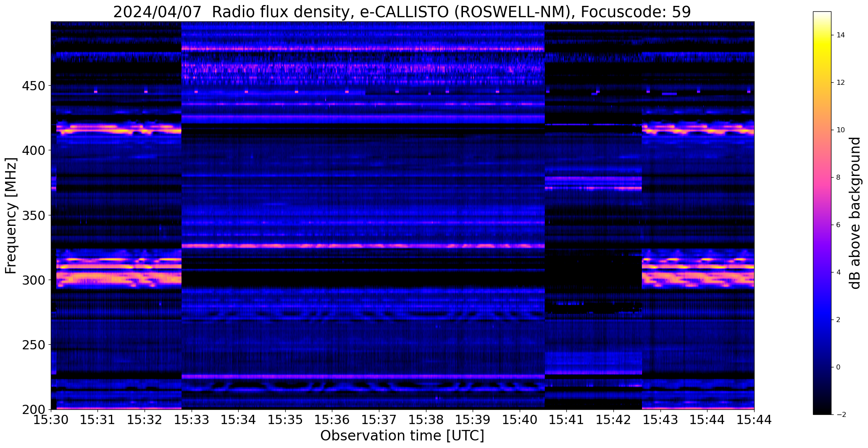This screenshot has height=448, width=868.
Task: Click the 200 MHz frequency tick label
Action: [33, 409]
